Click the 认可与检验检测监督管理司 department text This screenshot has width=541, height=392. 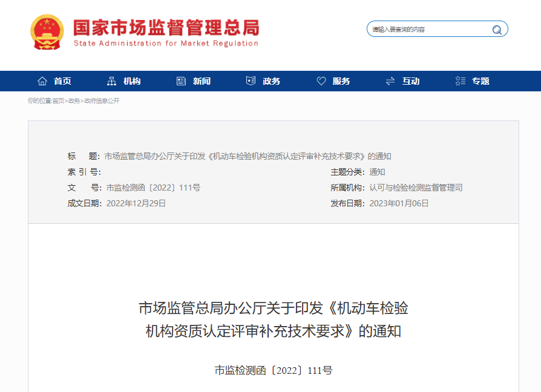pyautogui.click(x=416, y=188)
